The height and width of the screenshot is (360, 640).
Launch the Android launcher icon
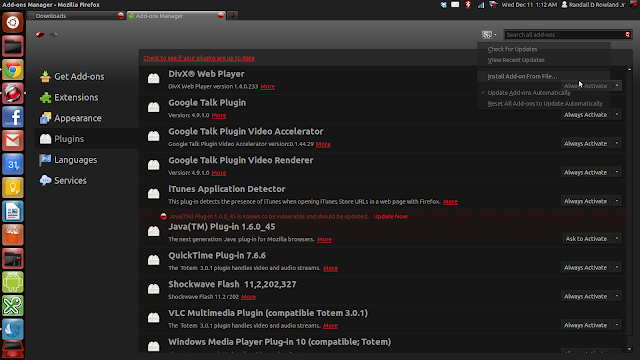point(13,282)
